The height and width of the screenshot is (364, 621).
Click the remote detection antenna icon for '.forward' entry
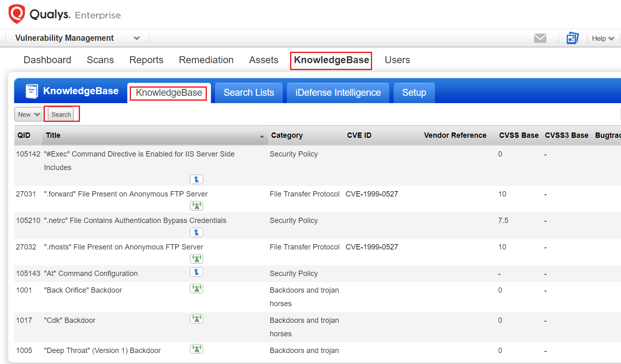196,205
